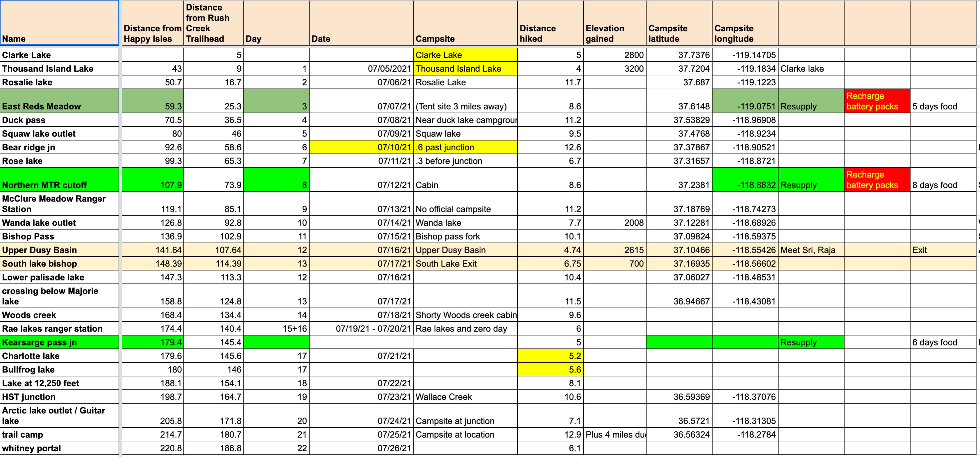This screenshot has height=457, width=980.
Task: Select the 'Campsite' column header cell
Action: (465, 23)
